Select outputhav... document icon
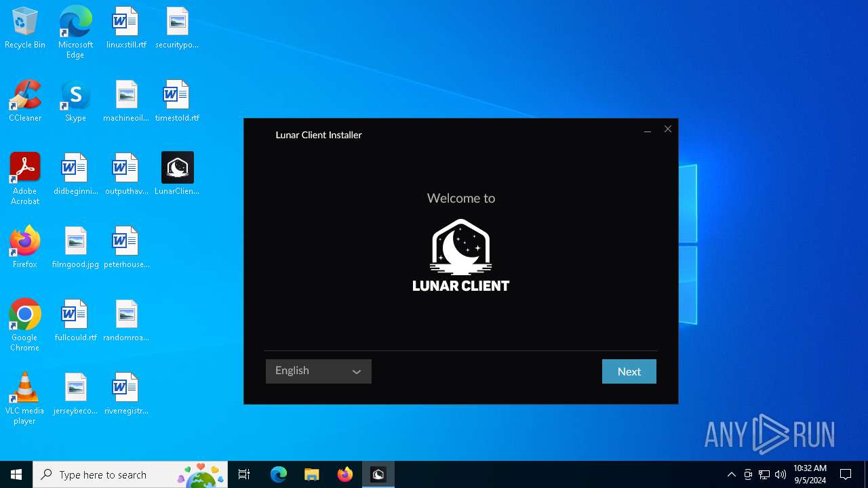This screenshot has width=868, height=488. coord(126,174)
